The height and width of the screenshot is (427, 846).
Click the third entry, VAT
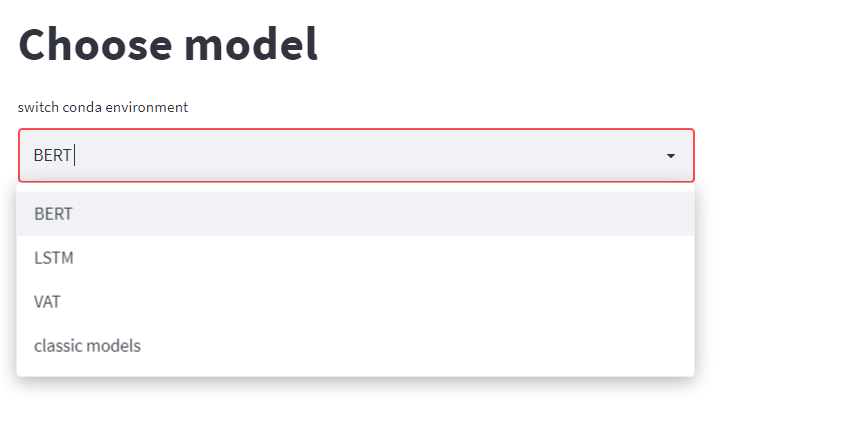48,302
